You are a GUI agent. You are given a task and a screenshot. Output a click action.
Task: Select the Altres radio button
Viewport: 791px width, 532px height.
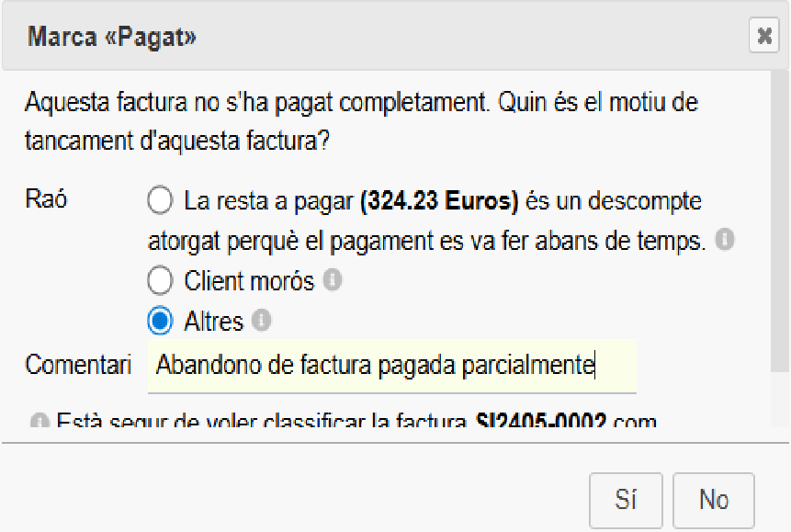pos(160,321)
